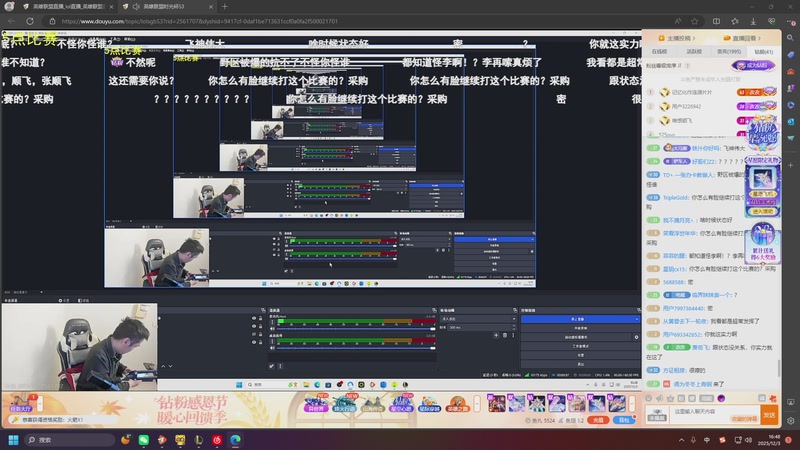Image resolution: width=800 pixels, height=450 pixels.
Task: Toggle first source eye icon in largest OBS
Action: (x=254, y=318)
